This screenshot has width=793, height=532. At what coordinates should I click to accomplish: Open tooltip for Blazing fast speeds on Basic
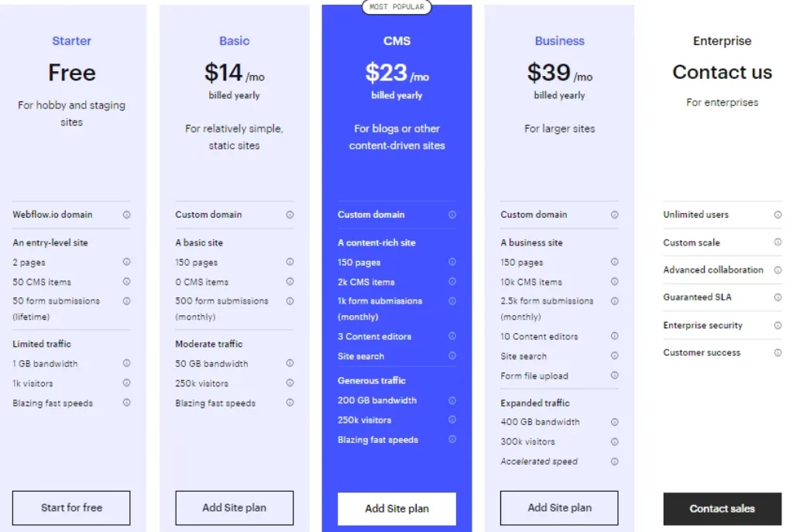[x=290, y=403]
